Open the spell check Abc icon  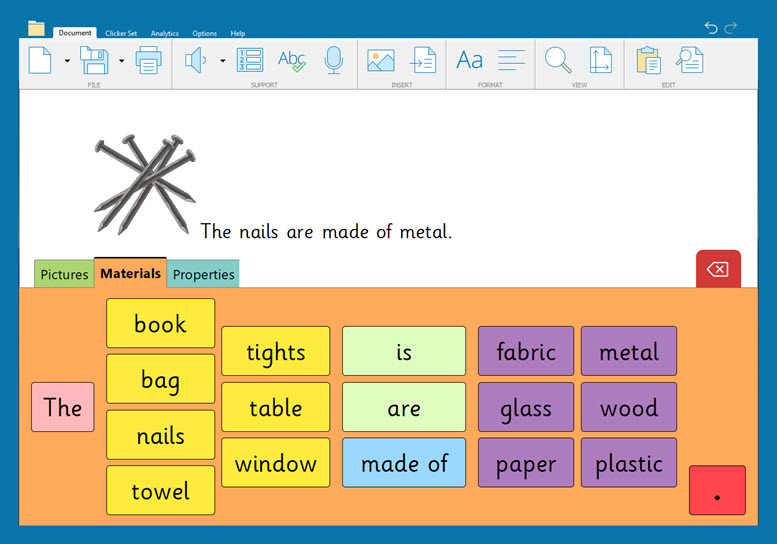tap(291, 60)
